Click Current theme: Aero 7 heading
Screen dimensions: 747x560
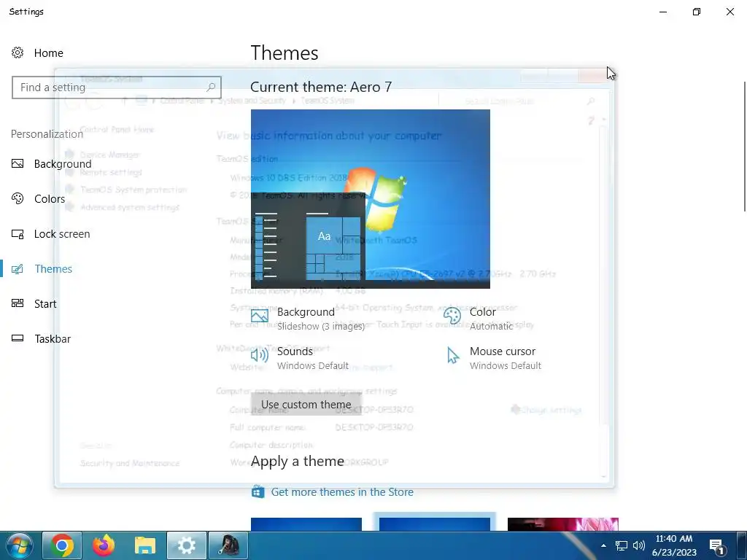coord(321,87)
